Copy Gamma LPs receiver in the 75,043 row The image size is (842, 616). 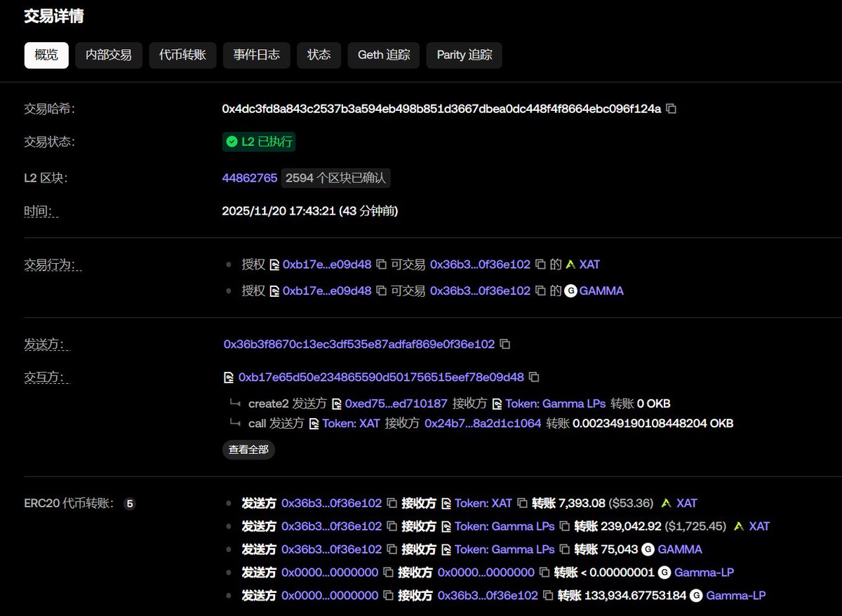pos(564,549)
